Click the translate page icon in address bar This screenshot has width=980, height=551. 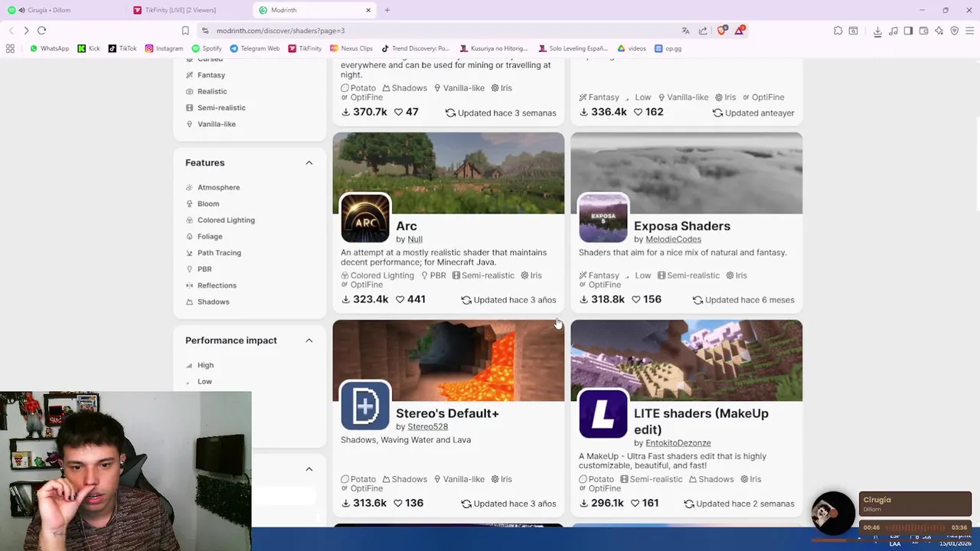click(685, 31)
